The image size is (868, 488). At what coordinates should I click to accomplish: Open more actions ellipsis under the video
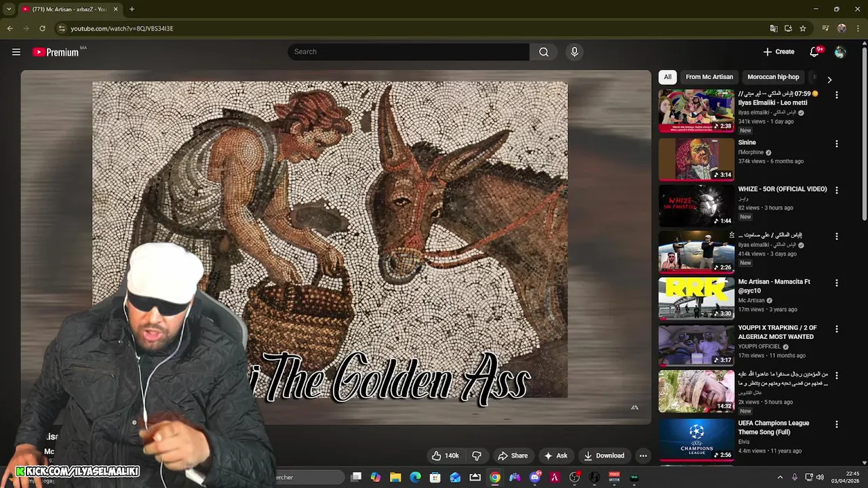coord(643,455)
